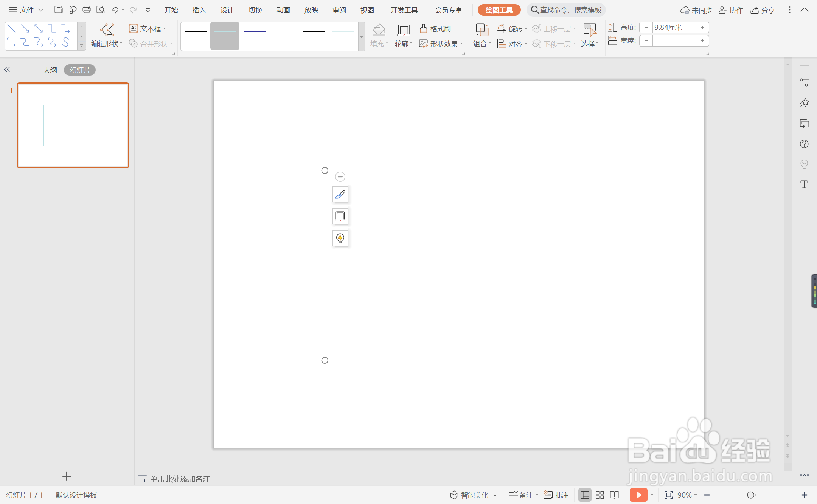Select the Drawing Tools (绘图工具) tab
Viewport: 817px width, 504px height.
coord(499,10)
